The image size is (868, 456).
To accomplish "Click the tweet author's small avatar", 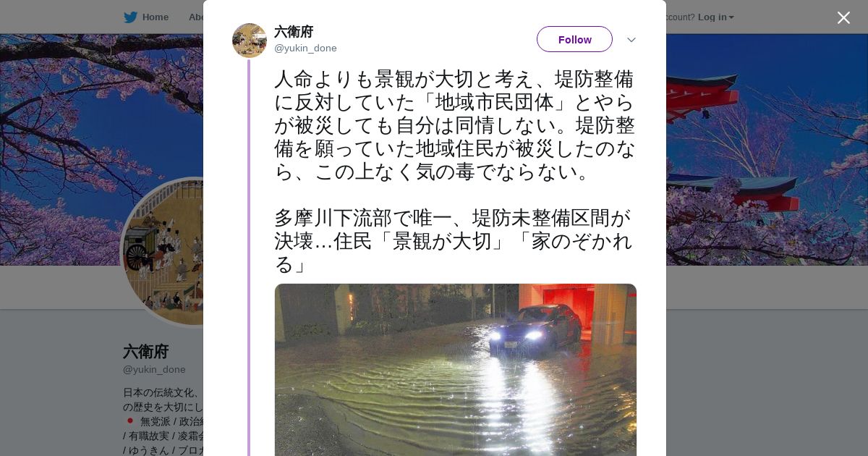I will point(250,41).
